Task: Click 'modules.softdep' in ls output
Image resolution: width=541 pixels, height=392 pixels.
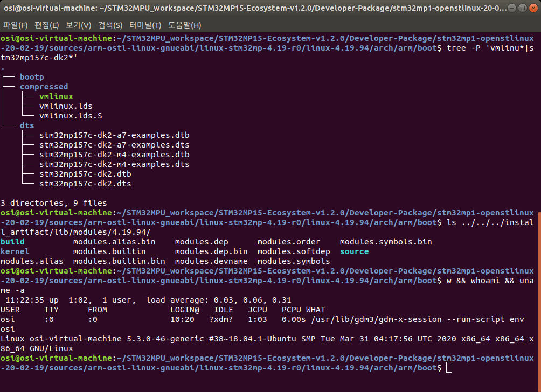Action: coord(294,251)
